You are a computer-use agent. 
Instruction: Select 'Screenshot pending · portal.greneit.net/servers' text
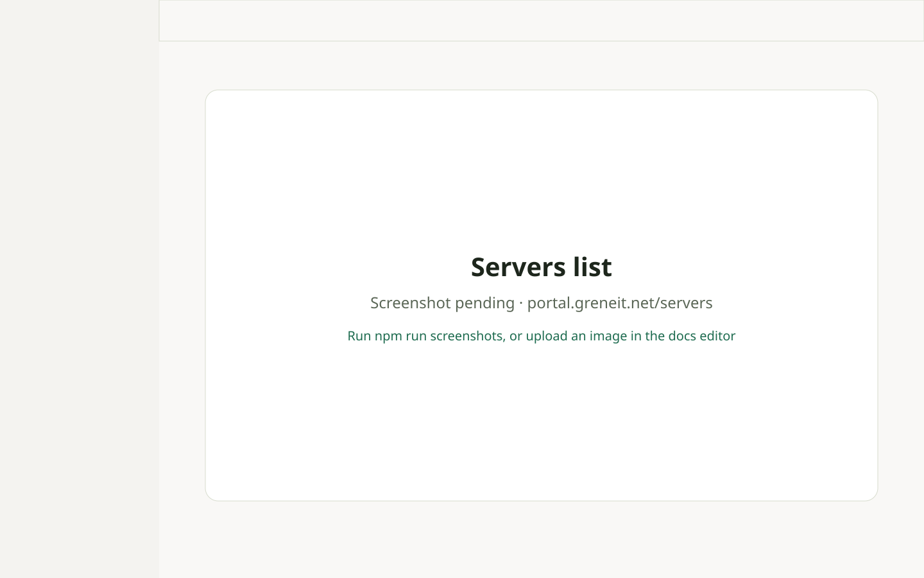coord(541,302)
